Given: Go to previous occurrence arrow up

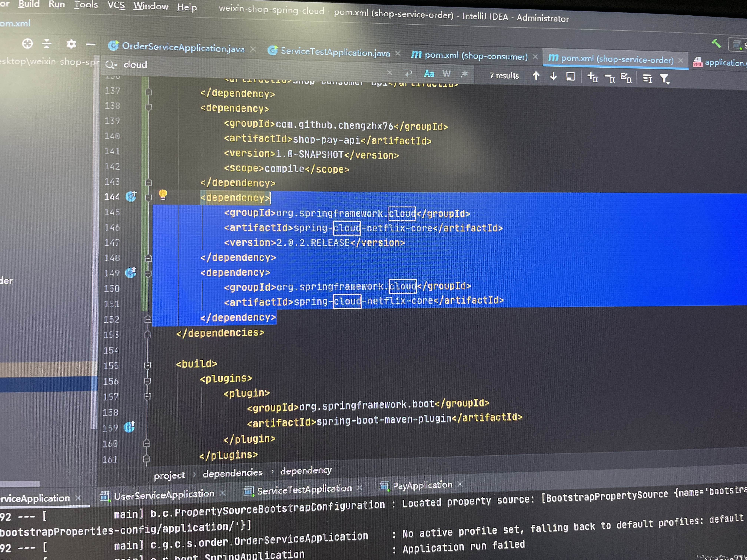Looking at the screenshot, I should click(x=536, y=76).
